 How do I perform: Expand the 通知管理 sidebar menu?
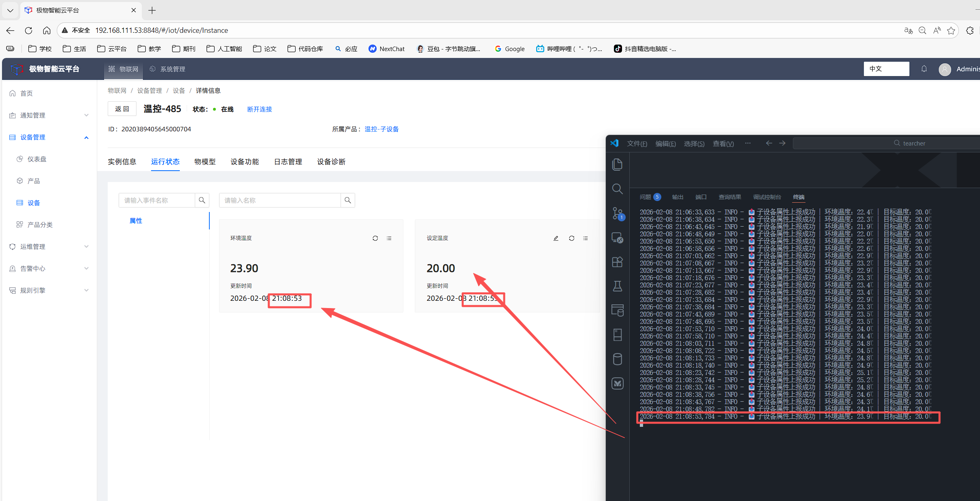(49, 116)
